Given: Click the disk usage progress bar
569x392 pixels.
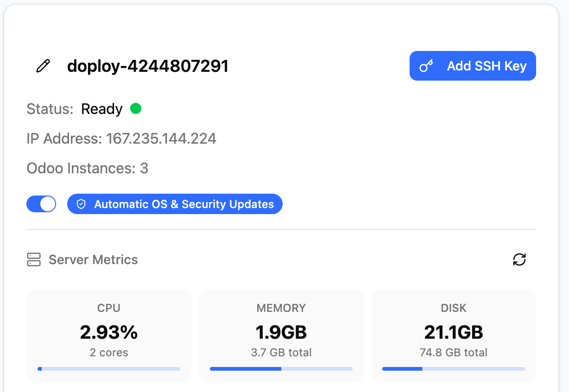Looking at the screenshot, I should [453, 368].
